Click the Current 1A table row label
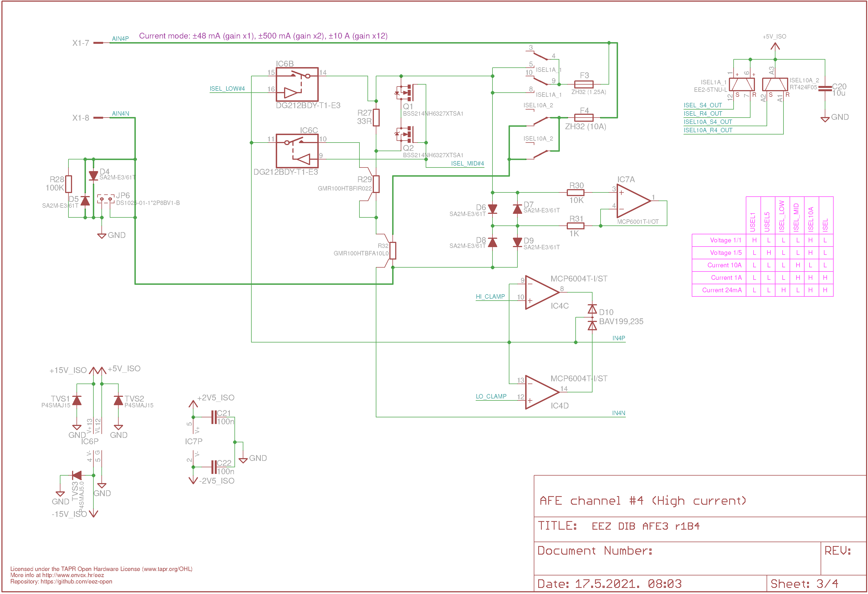868x594 pixels. tap(726, 277)
